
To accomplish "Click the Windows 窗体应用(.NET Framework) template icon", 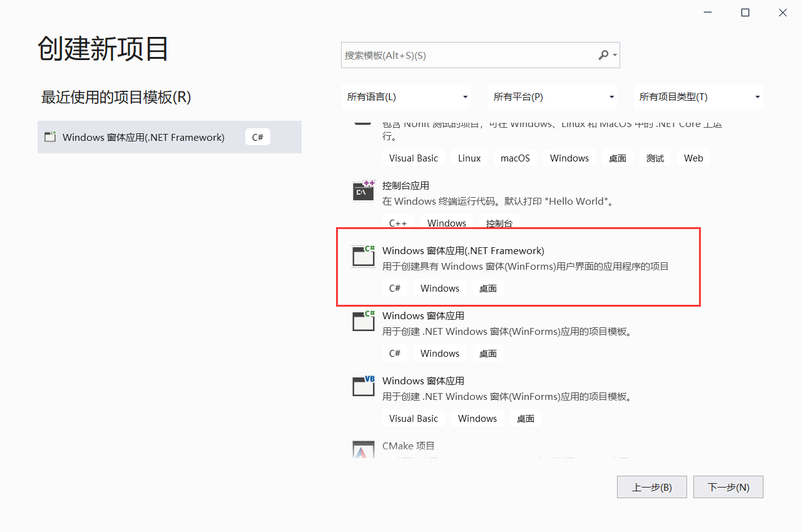I will pyautogui.click(x=363, y=255).
